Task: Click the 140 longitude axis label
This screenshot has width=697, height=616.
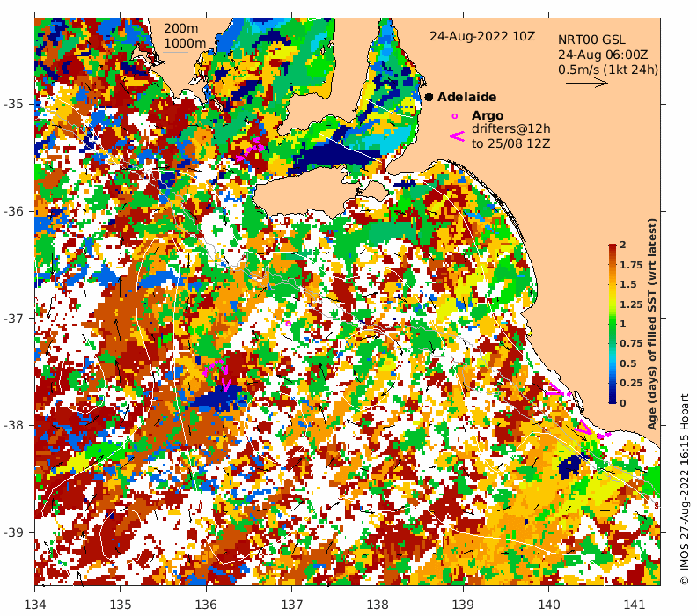Action: pyautogui.click(x=549, y=605)
